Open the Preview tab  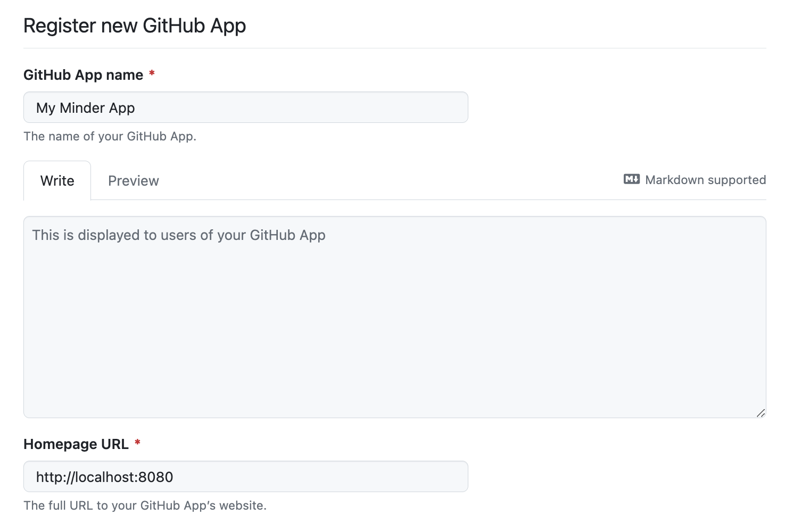[x=133, y=181]
